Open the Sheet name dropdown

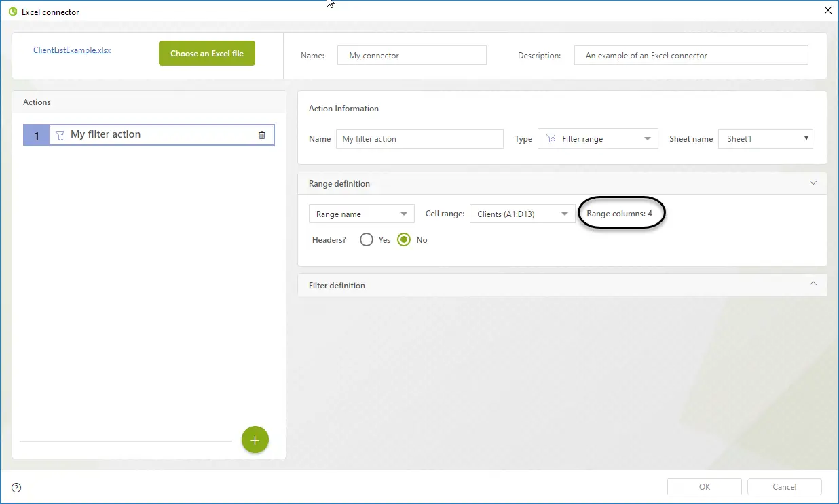(x=766, y=139)
